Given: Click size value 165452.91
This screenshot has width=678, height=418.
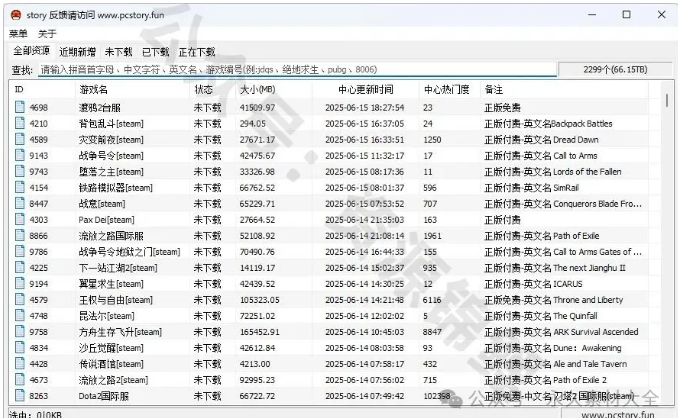Looking at the screenshot, I should pyautogui.click(x=259, y=332).
